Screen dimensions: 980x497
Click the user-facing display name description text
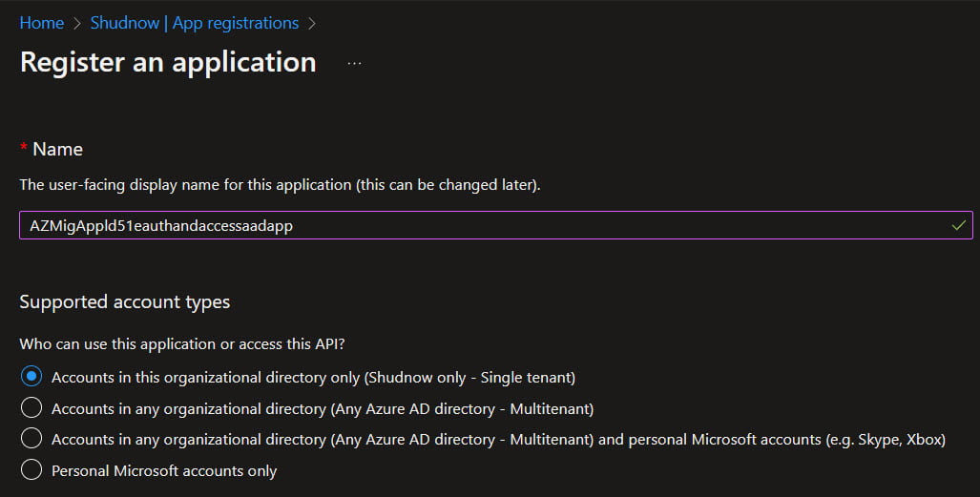click(280, 185)
